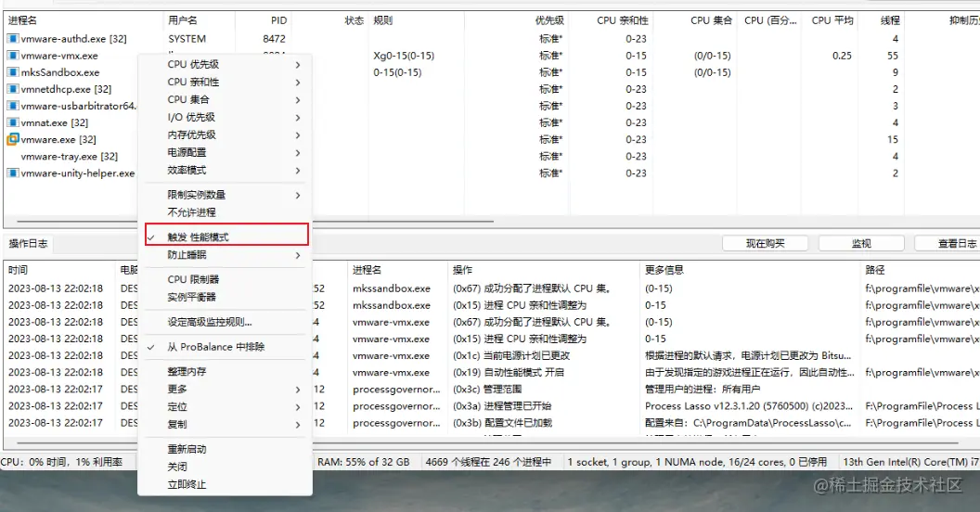Expand the 内存优先级 submenu

(x=225, y=134)
